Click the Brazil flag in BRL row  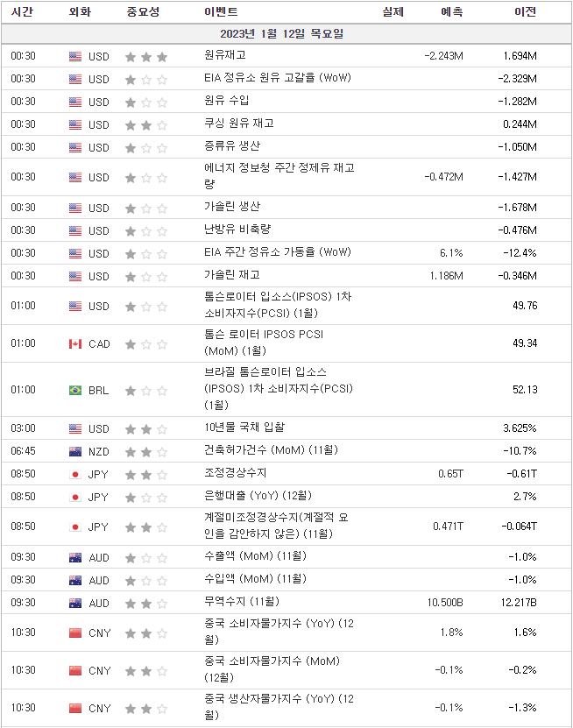(75, 391)
